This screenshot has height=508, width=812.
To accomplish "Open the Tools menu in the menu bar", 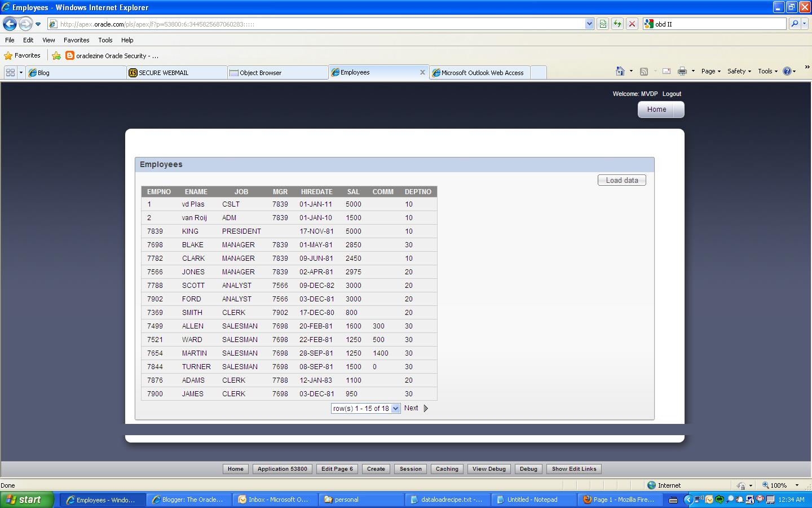I will pyautogui.click(x=105, y=40).
